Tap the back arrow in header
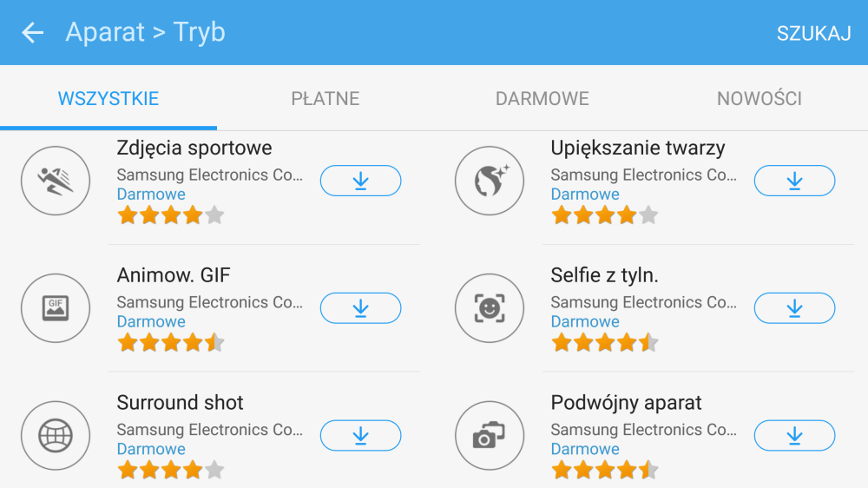The image size is (868, 488). click(33, 33)
